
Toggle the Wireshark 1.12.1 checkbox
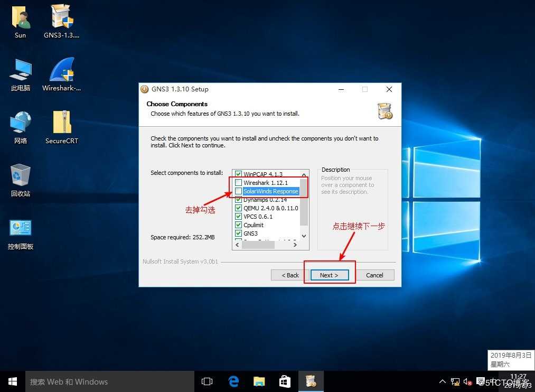click(x=239, y=182)
